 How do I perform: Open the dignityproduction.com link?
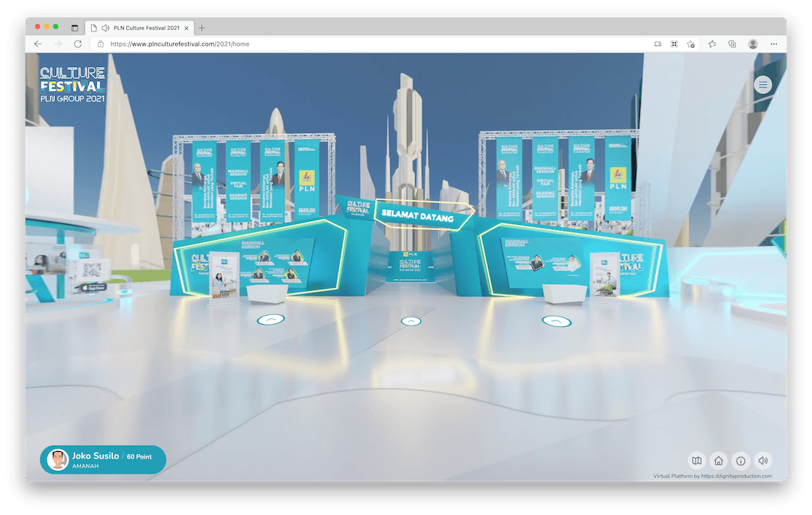click(736, 476)
